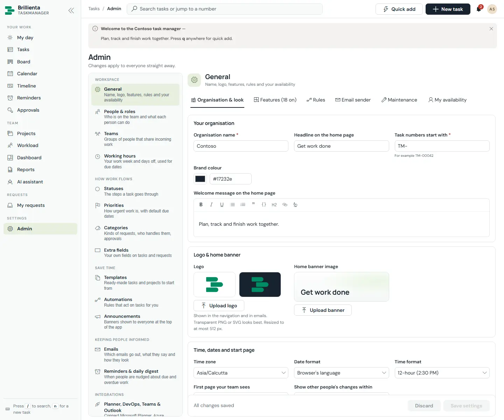Click the New task button

point(448,9)
